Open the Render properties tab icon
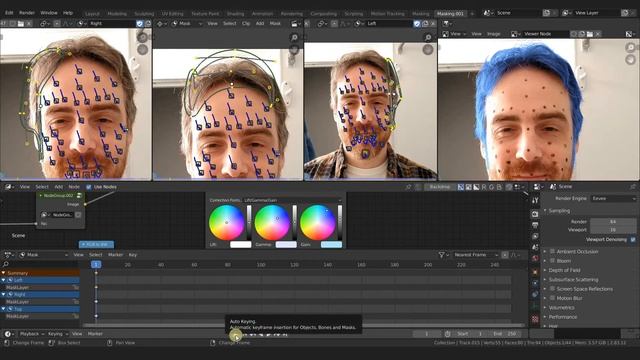This screenshot has height=360, width=640. [535, 214]
